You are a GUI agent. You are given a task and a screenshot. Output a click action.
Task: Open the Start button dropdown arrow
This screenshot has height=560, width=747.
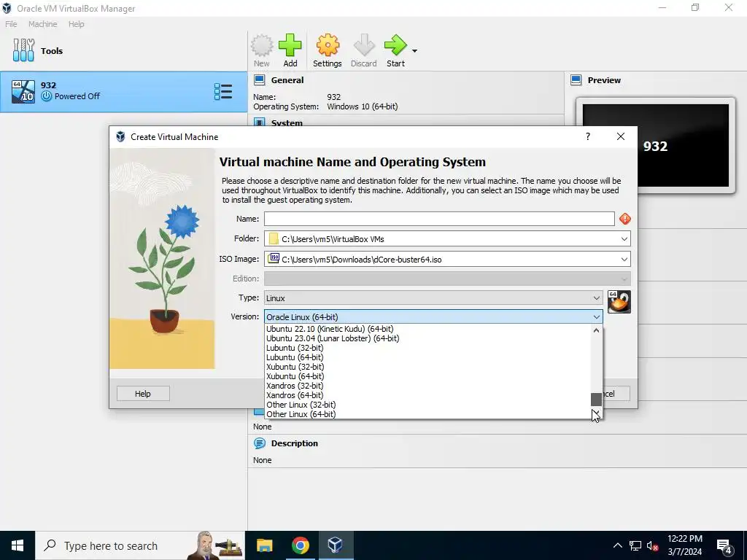pos(414,51)
